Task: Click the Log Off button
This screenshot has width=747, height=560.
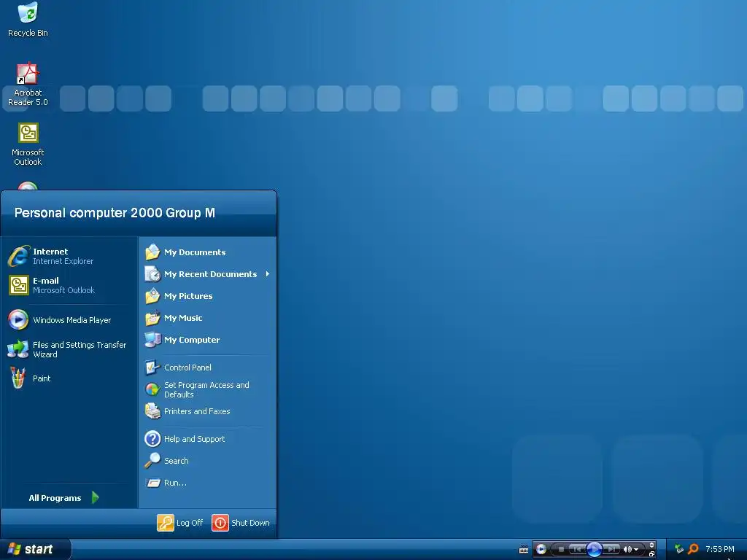Action: tap(180, 523)
